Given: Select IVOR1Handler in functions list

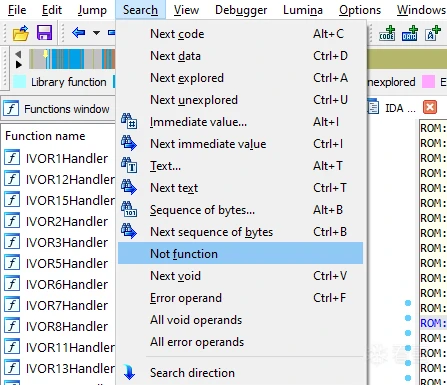Looking at the screenshot, I should point(59,158).
